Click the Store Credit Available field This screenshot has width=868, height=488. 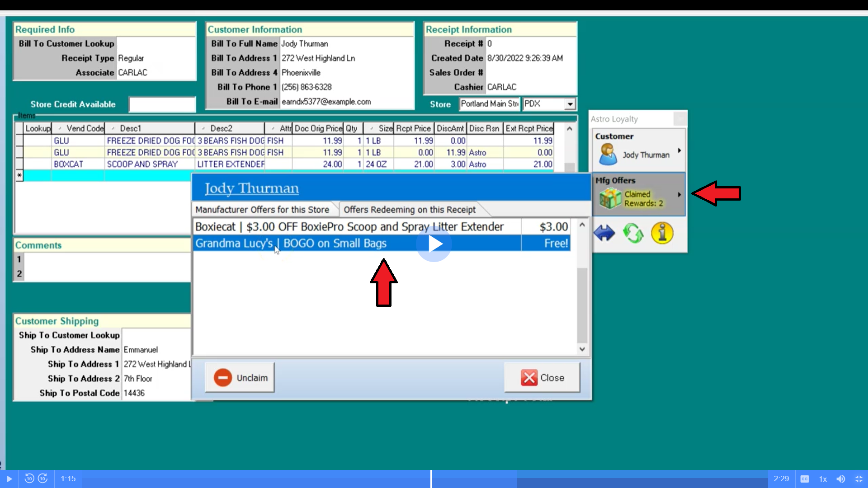162,104
